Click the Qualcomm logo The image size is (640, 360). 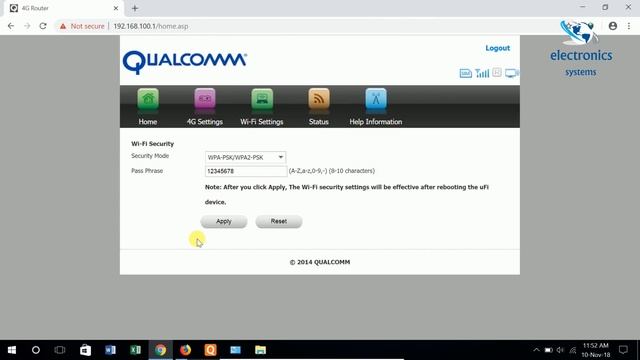tap(184, 62)
